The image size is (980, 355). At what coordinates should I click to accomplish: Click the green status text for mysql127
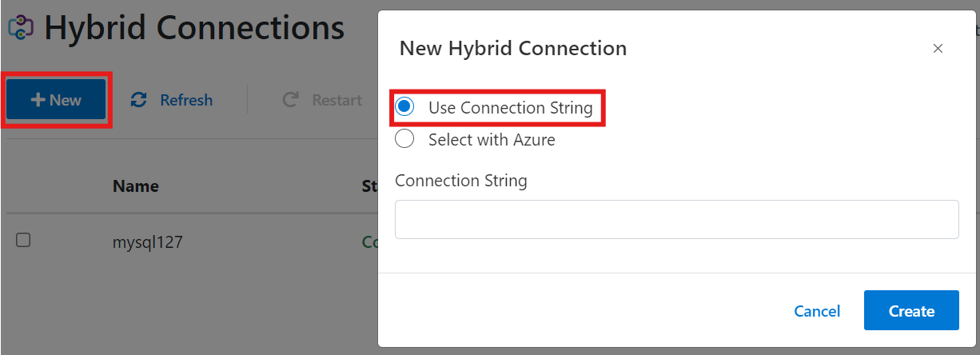[370, 241]
